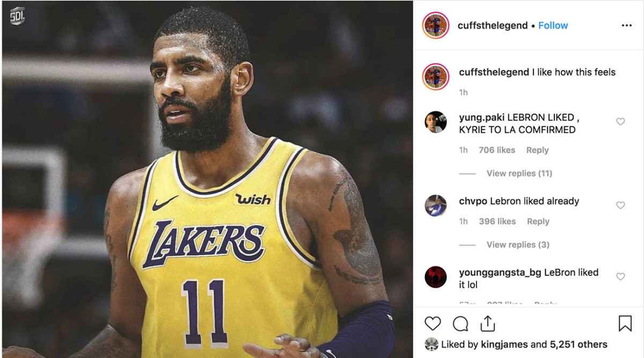Viewport: 644px width, 358px height.
Task: Expand View replies (3)
Action: (x=518, y=244)
